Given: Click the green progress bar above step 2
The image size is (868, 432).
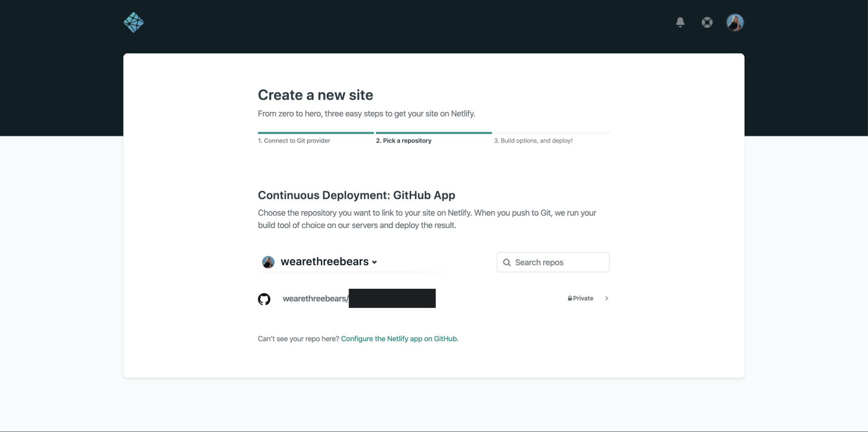Looking at the screenshot, I should pos(433,133).
